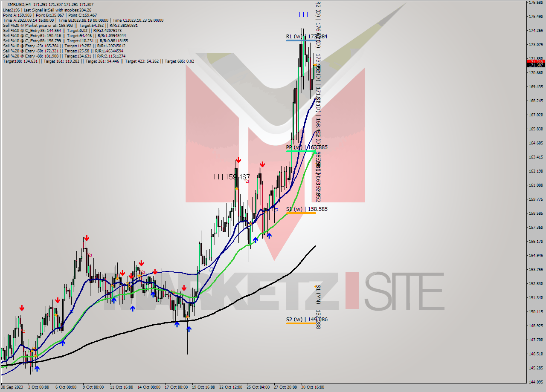Click the 173.075 price axis label
546x392 pixels.
click(x=535, y=45)
